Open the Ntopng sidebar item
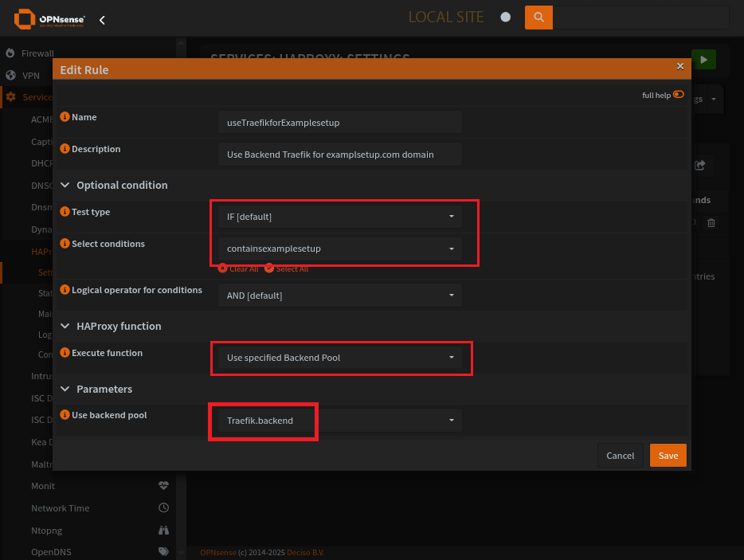Viewport: 744px width, 560px height. pos(46,530)
